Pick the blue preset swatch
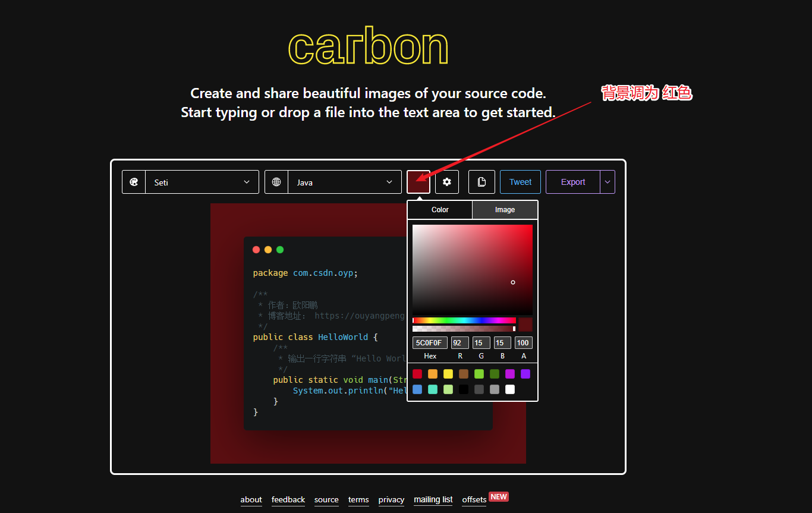The width and height of the screenshot is (812, 513). [x=417, y=389]
